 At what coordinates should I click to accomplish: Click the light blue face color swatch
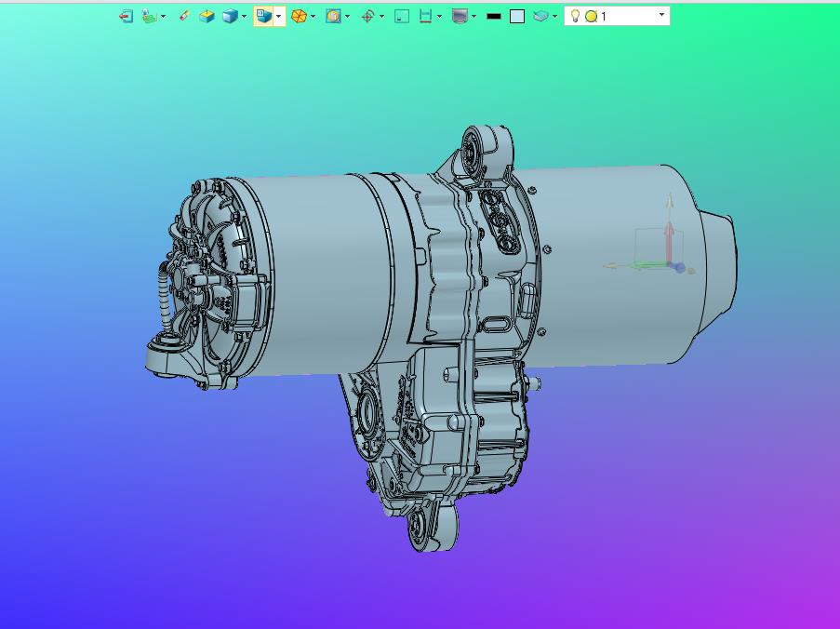(x=517, y=17)
